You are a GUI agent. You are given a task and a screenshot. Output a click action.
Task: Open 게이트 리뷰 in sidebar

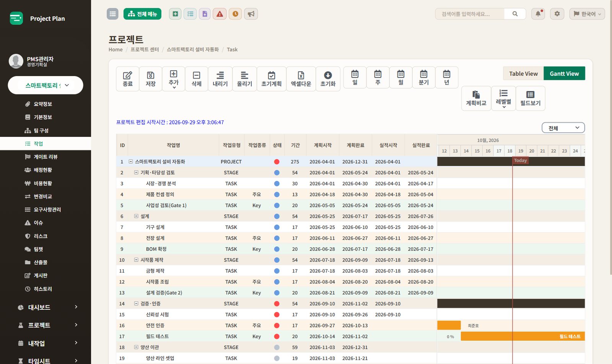[x=46, y=157]
